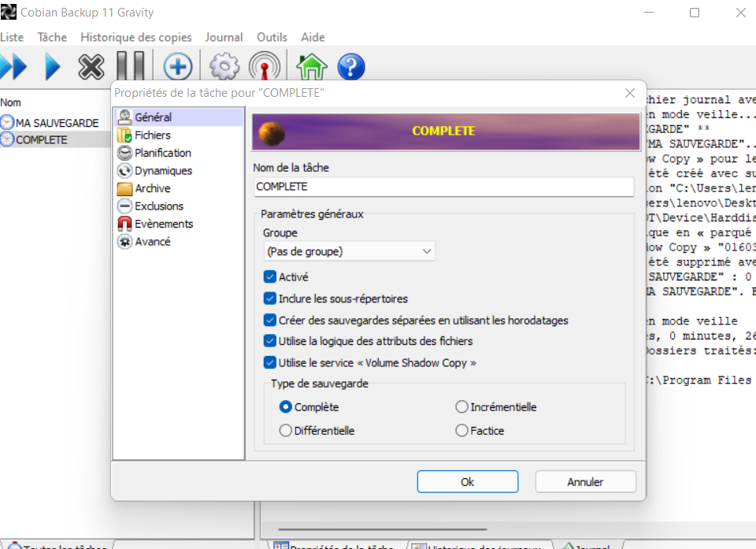Click the Dynamiques arrows icon
The height and width of the screenshot is (549, 756).
pyautogui.click(x=124, y=171)
